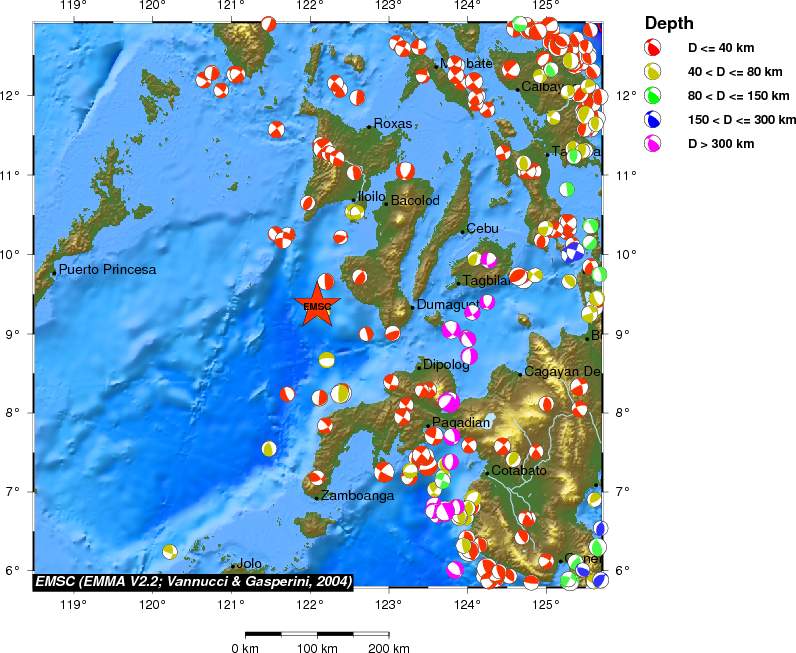Click the magenta D > 300 km legend icon
Screen dimensions: 796x653
click(x=652, y=144)
